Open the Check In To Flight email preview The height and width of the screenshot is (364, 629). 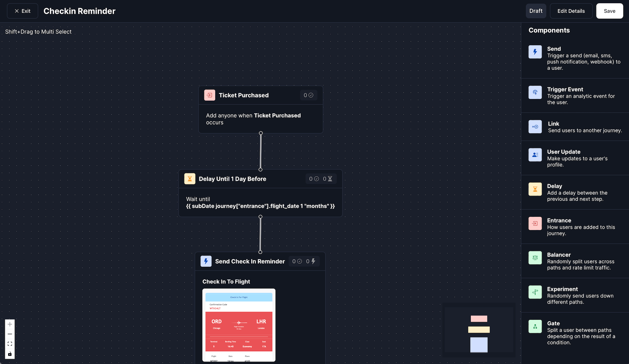coord(239,325)
